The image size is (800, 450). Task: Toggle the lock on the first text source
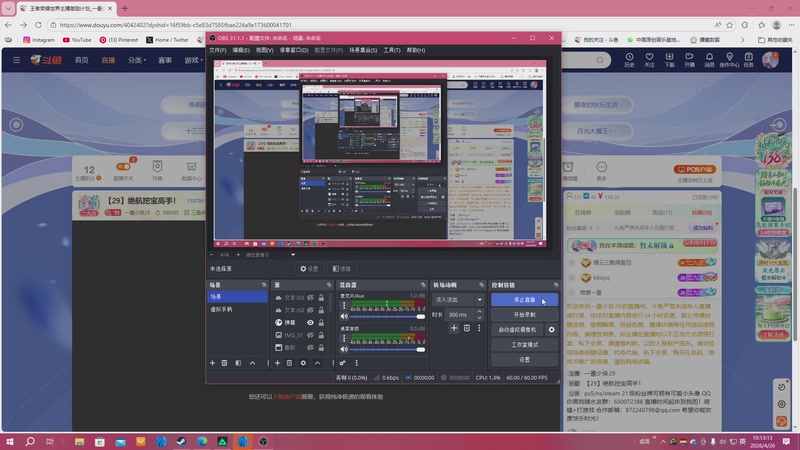pyautogui.click(x=321, y=297)
